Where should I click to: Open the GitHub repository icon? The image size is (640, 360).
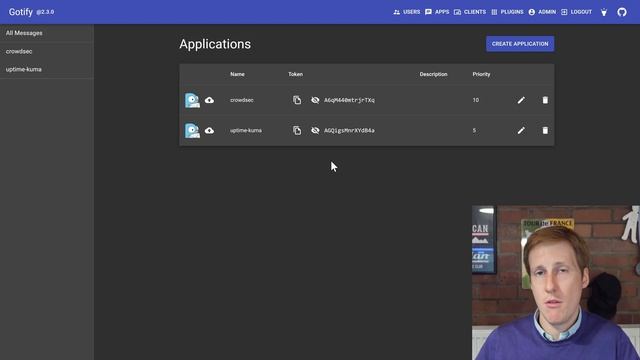[622, 12]
